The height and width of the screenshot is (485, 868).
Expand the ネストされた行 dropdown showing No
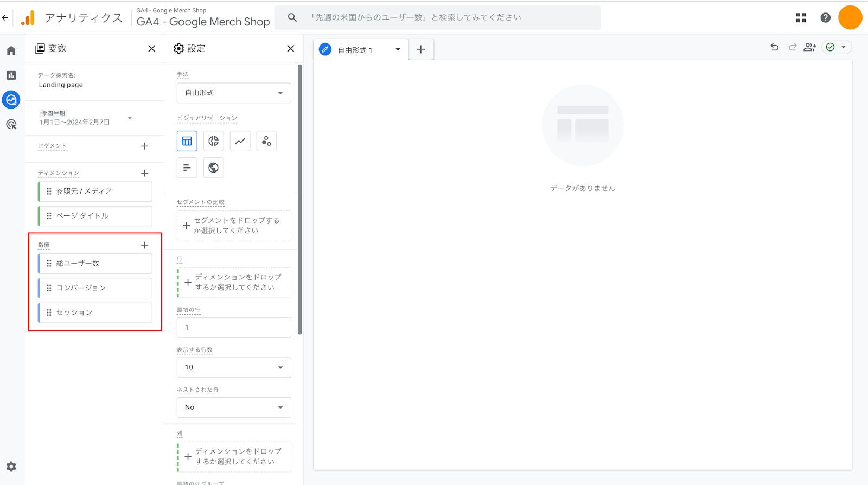234,407
